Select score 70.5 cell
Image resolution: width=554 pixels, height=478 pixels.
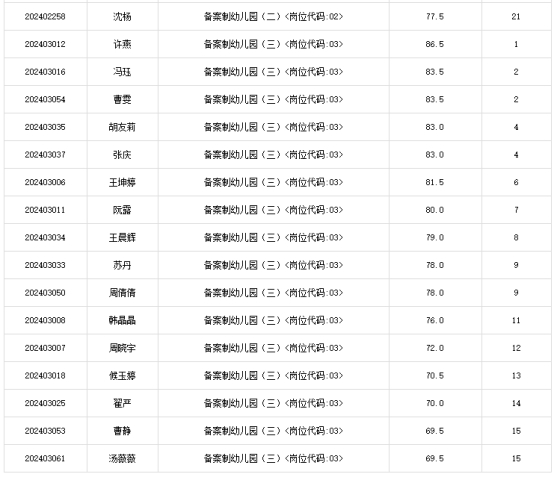435,376
